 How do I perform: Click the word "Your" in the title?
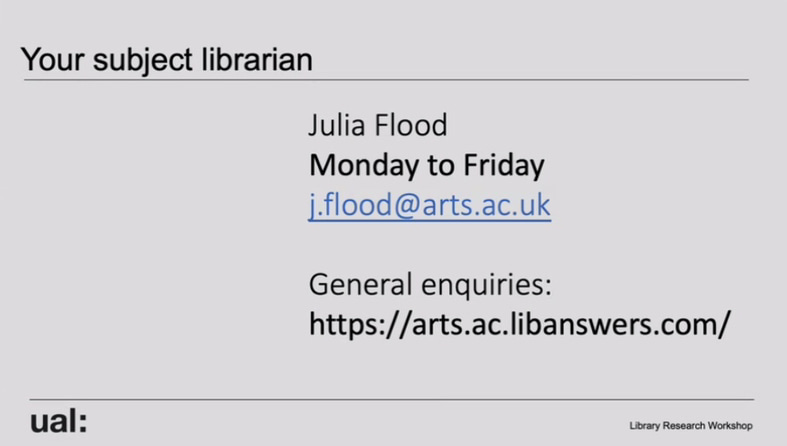pyautogui.click(x=52, y=59)
